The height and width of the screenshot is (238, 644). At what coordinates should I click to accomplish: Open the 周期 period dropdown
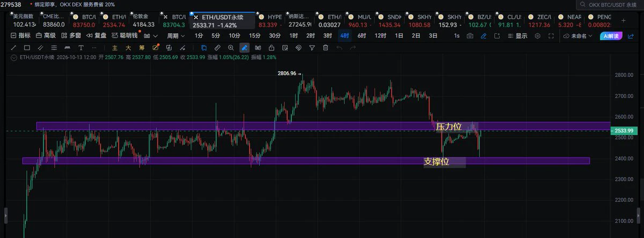pos(175,36)
